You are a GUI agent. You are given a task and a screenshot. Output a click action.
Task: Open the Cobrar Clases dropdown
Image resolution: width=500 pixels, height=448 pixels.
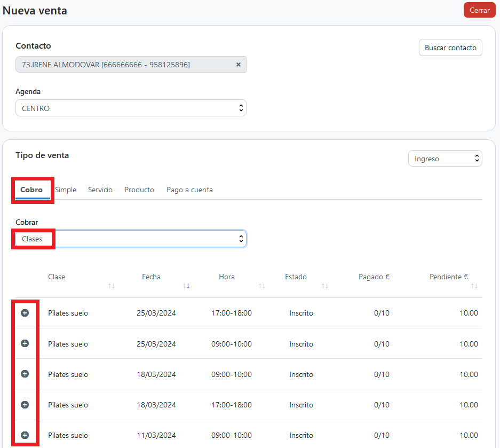pyautogui.click(x=131, y=239)
